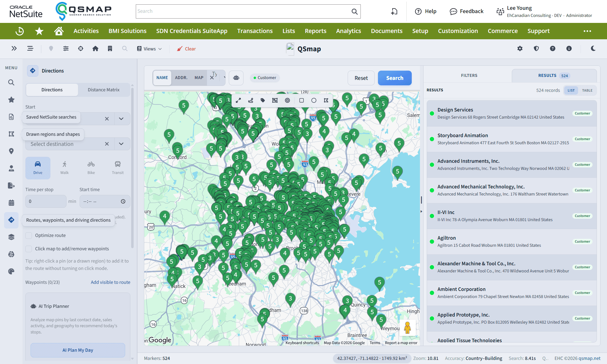Click the Time per stop input
The width and height of the screenshot is (607, 364).
click(46, 201)
